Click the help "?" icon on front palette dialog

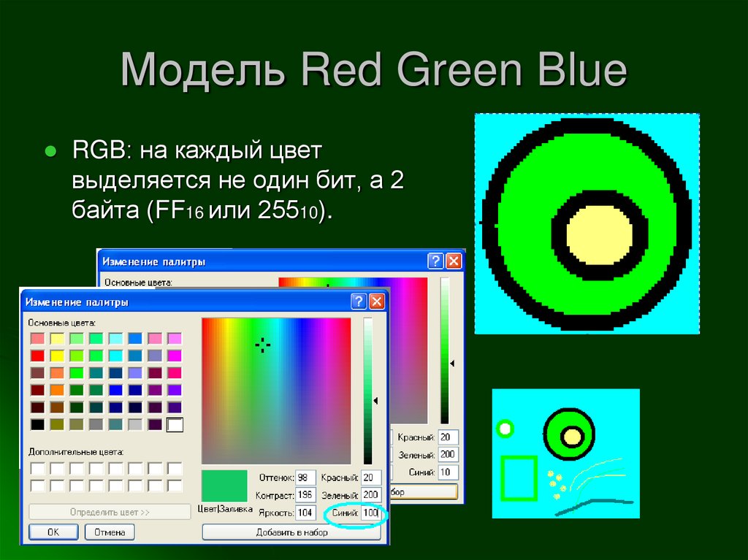click(360, 302)
